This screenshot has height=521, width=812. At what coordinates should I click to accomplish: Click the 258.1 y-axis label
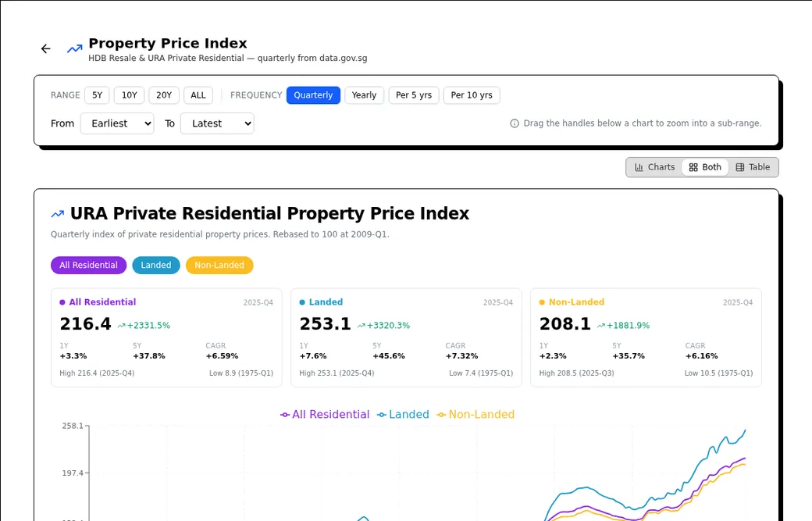click(73, 426)
